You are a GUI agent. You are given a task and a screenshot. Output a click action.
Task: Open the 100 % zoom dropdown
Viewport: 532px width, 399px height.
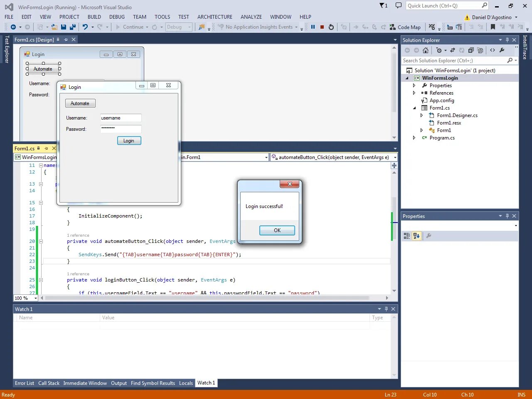[x=26, y=298]
